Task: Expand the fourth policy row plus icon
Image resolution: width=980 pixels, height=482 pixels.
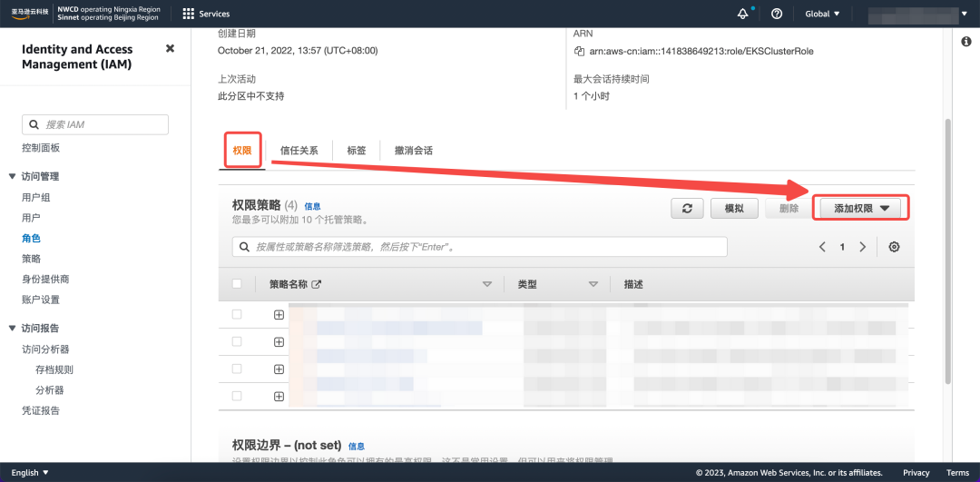Action: coord(279,397)
